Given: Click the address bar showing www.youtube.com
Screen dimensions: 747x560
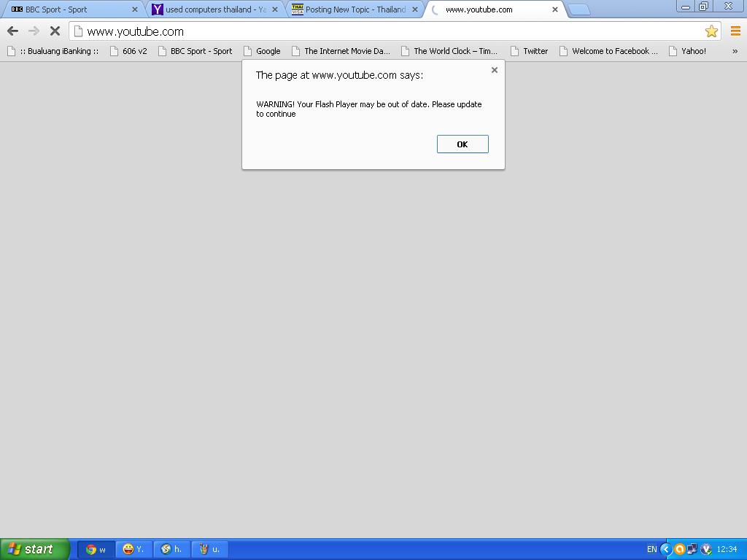Looking at the screenshot, I should click(x=395, y=31).
